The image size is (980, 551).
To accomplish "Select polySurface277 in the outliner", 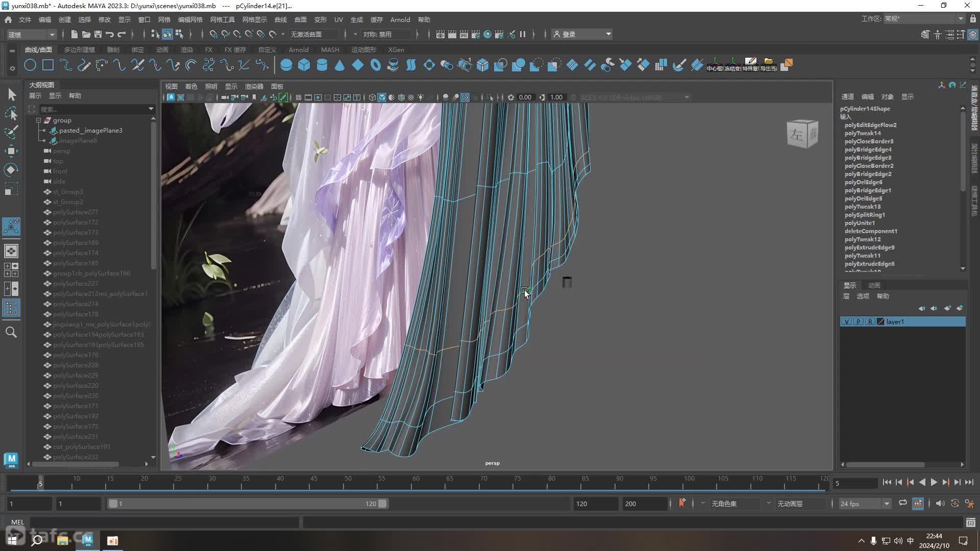I will [x=76, y=212].
